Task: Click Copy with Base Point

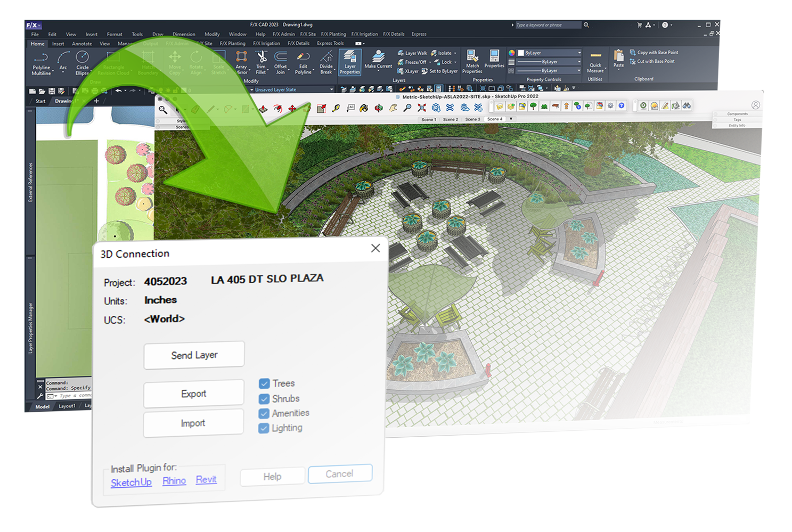Action: (x=654, y=52)
